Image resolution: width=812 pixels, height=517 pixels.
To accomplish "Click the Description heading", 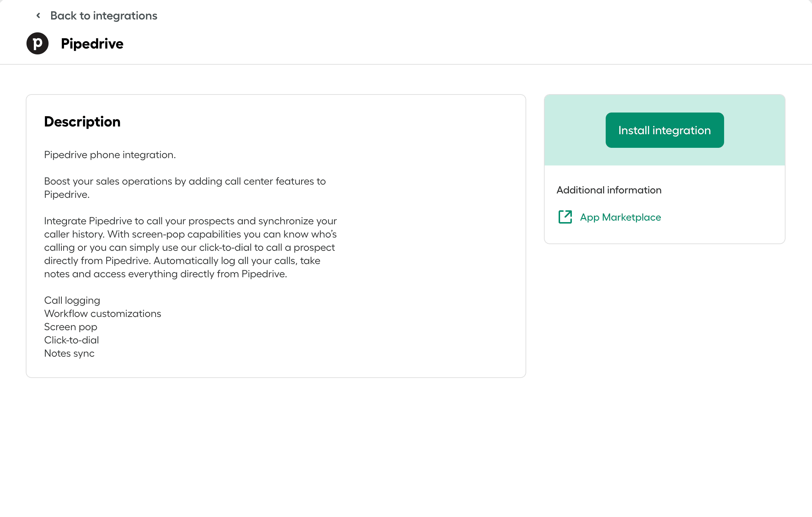I will pos(82,121).
